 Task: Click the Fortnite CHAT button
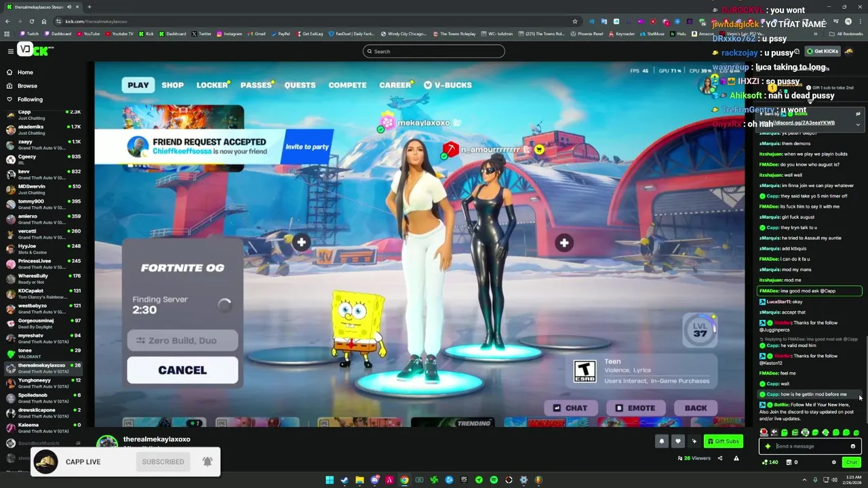tap(570, 408)
